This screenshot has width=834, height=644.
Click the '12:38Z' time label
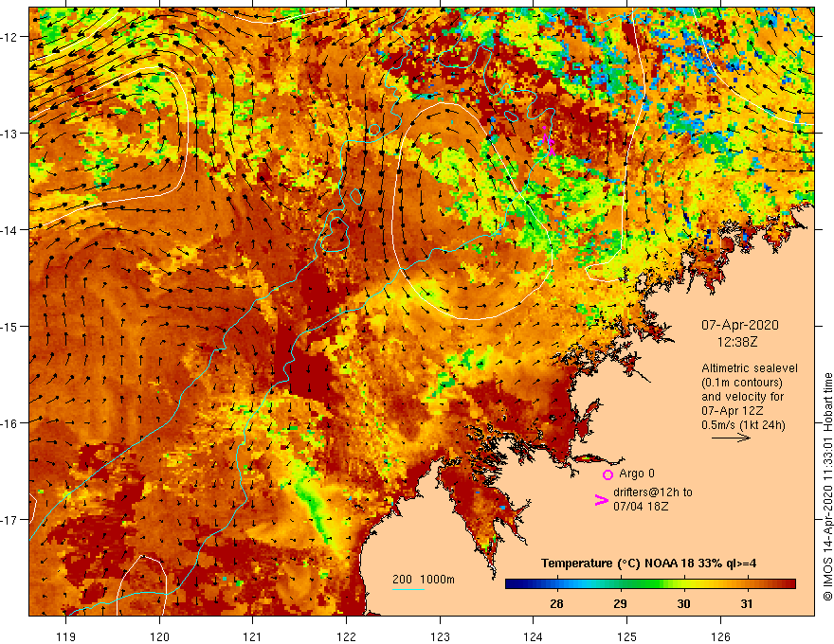(737, 342)
